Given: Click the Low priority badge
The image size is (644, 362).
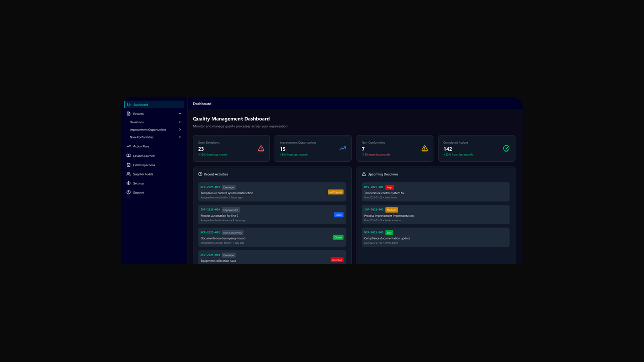Looking at the screenshot, I should coord(389,233).
